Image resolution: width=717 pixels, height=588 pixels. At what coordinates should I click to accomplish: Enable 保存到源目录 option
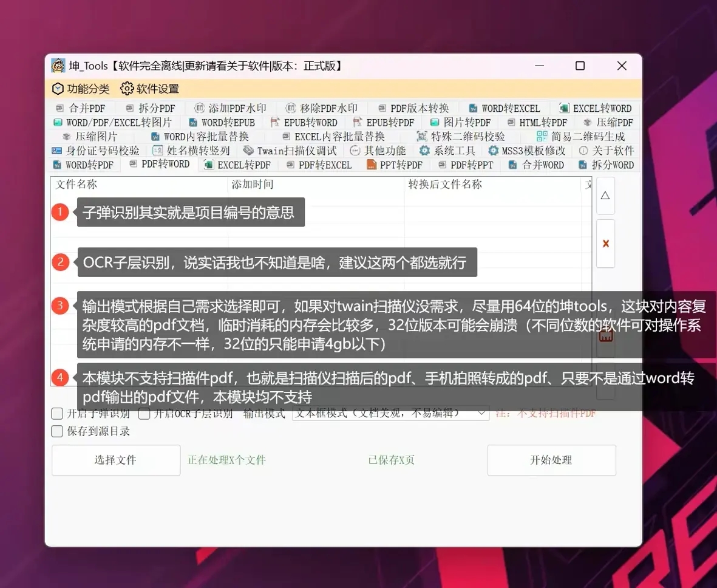pyautogui.click(x=57, y=431)
